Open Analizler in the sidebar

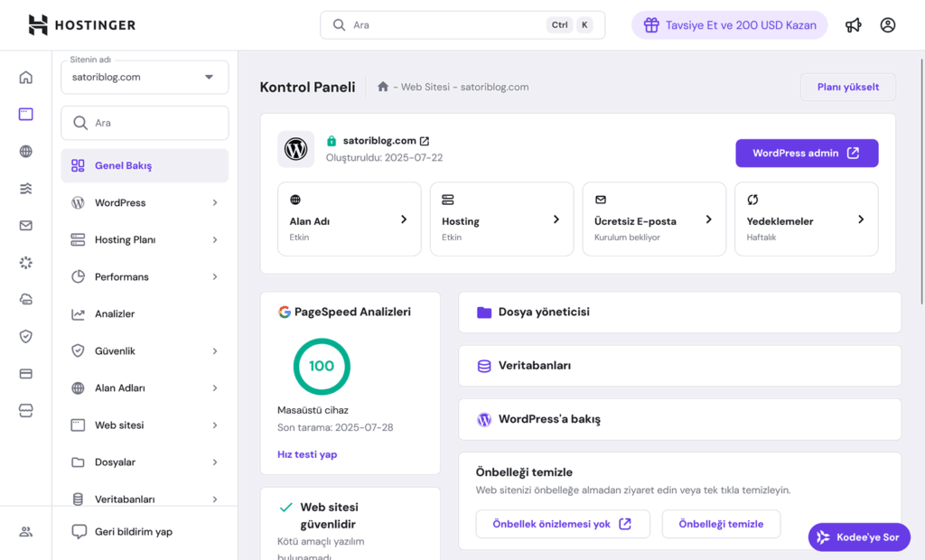(145, 314)
